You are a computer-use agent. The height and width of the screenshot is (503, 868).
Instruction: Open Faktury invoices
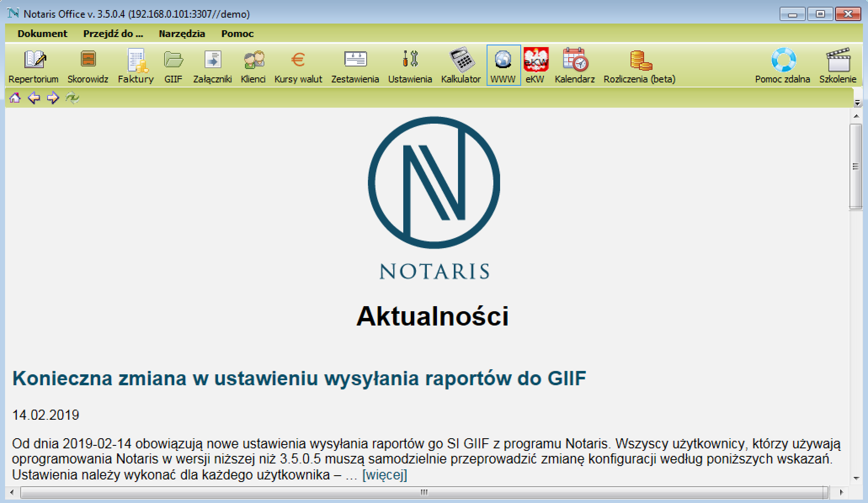[136, 66]
